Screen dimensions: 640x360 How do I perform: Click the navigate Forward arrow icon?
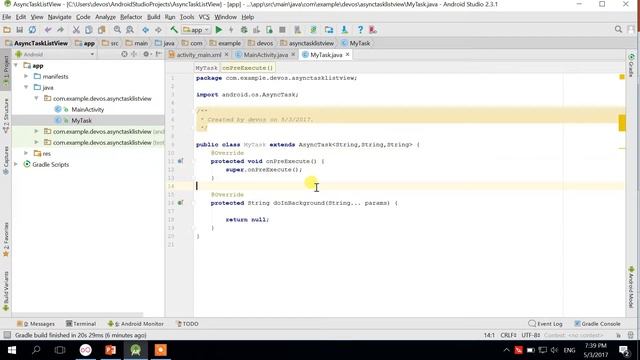[x=158, y=30]
